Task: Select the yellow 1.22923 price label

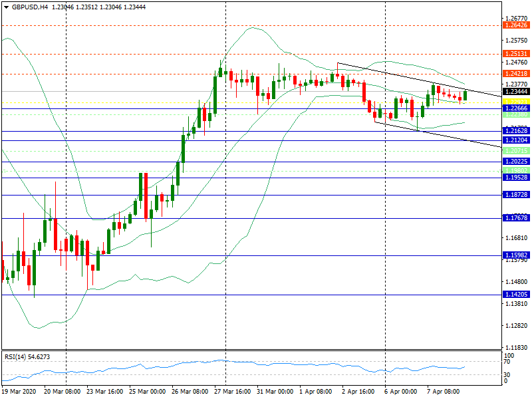Action: tap(516, 102)
